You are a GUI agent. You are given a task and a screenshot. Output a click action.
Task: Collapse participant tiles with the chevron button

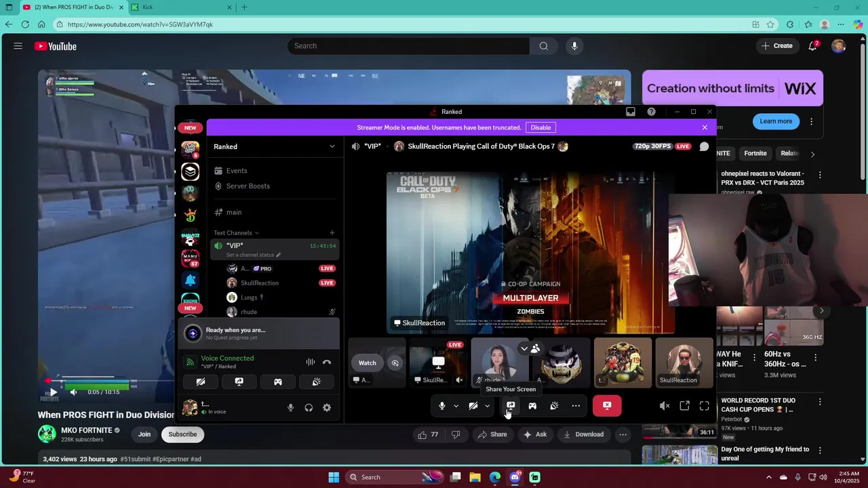click(x=524, y=348)
